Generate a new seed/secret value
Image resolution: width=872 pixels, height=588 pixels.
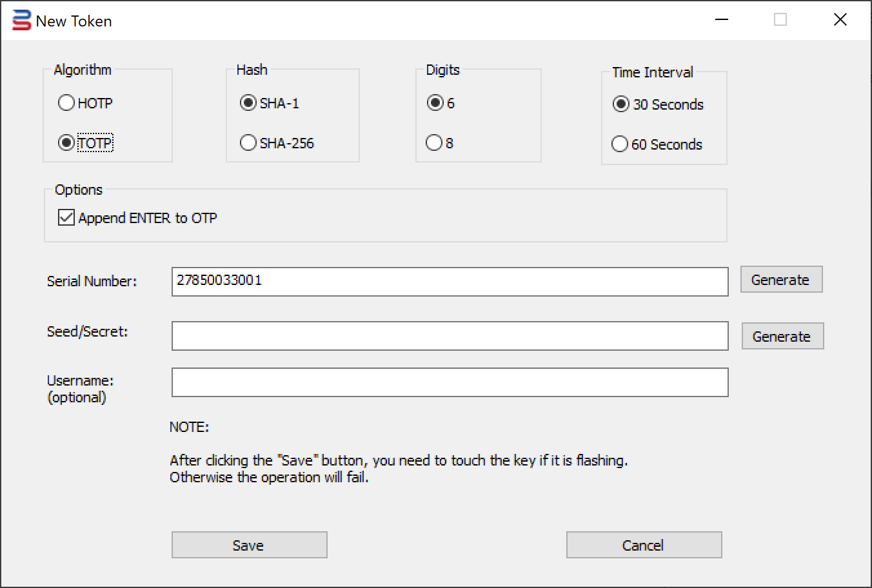coord(782,336)
